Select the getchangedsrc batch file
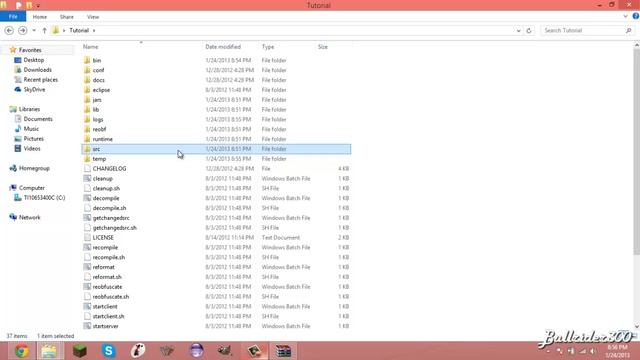The image size is (640, 360). coord(216,218)
